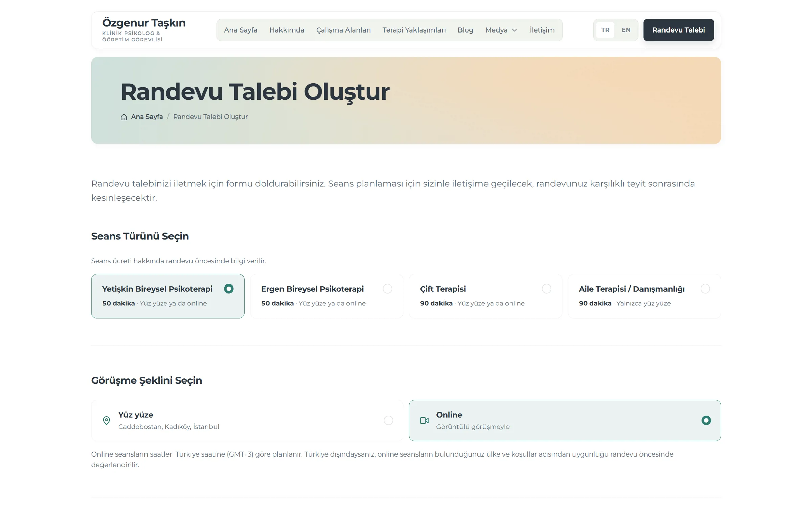Click 'Yalnızca yüz yüze' note on Aile Terapisi
Viewport: 812px width, 508px height.
(x=644, y=303)
